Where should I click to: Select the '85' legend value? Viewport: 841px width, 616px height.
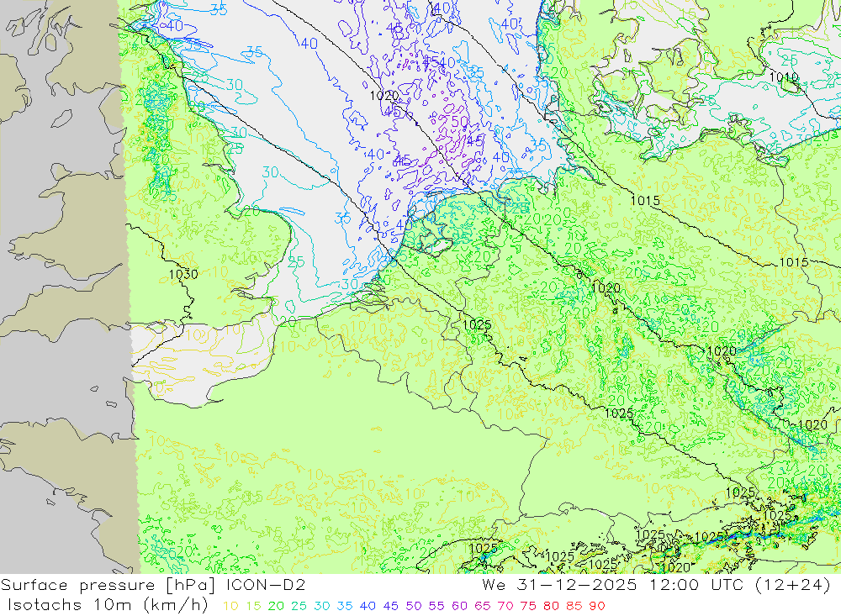click(574, 606)
